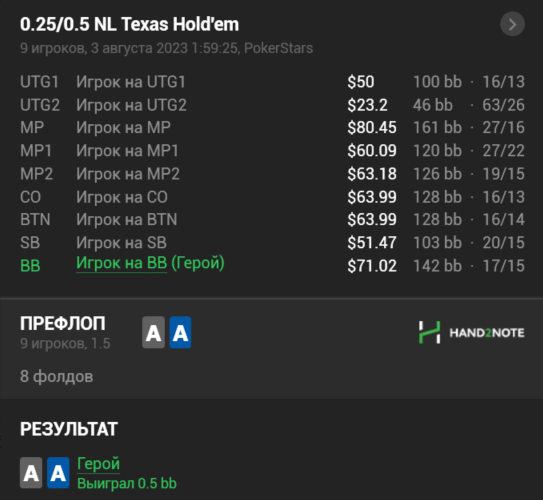This screenshot has height=500, width=543.
Task: Open the Герой link in results
Action: [98, 464]
